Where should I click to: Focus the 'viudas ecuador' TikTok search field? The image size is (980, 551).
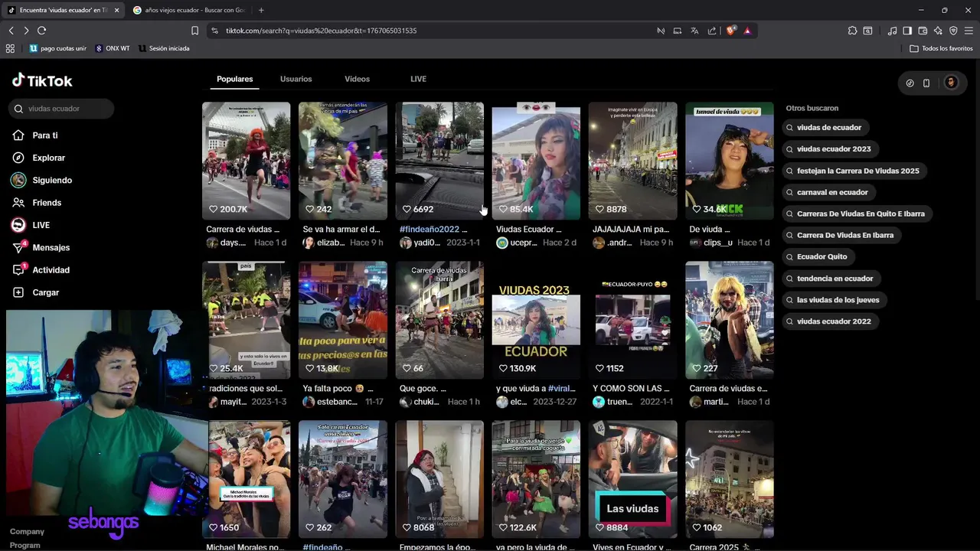pos(62,109)
